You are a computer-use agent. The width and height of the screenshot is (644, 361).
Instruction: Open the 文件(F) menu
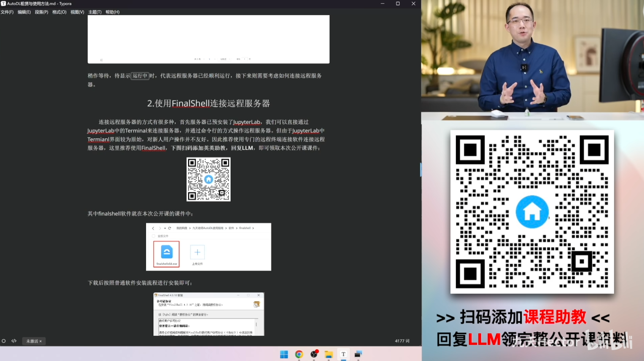click(x=7, y=12)
